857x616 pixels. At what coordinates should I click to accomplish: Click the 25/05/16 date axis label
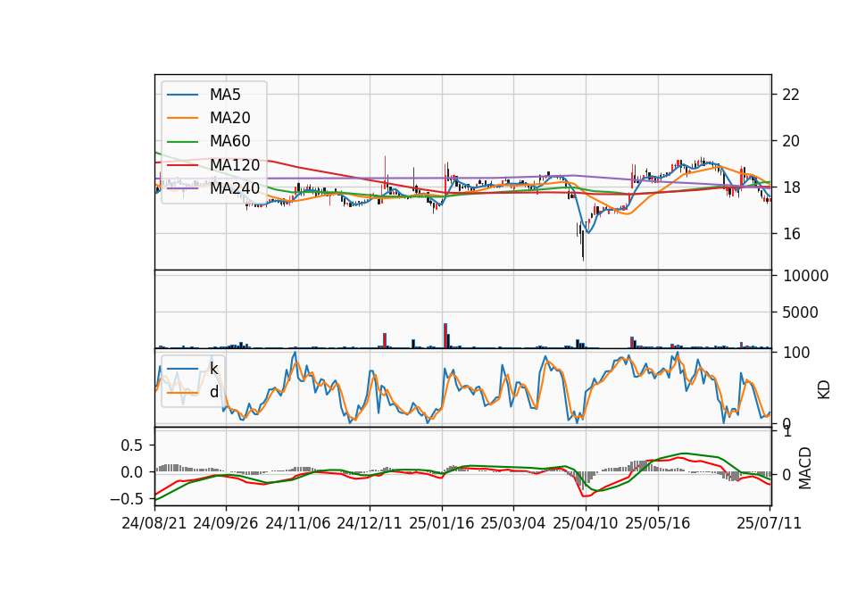pos(658,523)
